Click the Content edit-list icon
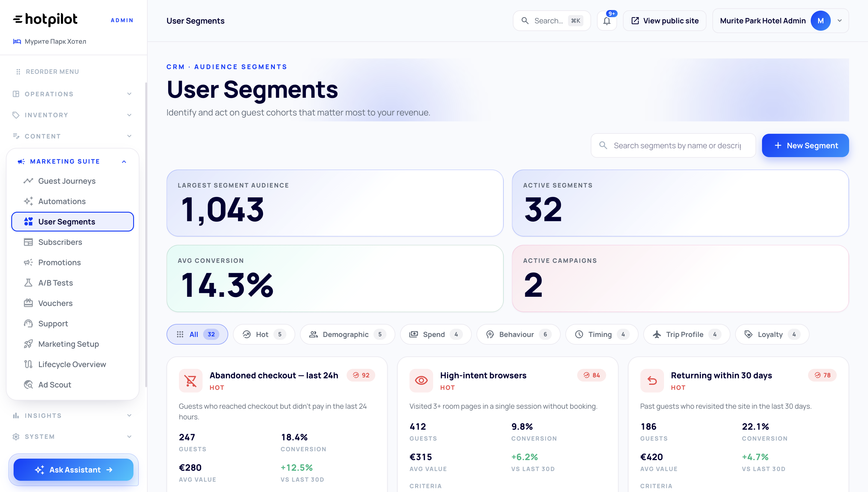The width and height of the screenshot is (868, 492). [16, 136]
